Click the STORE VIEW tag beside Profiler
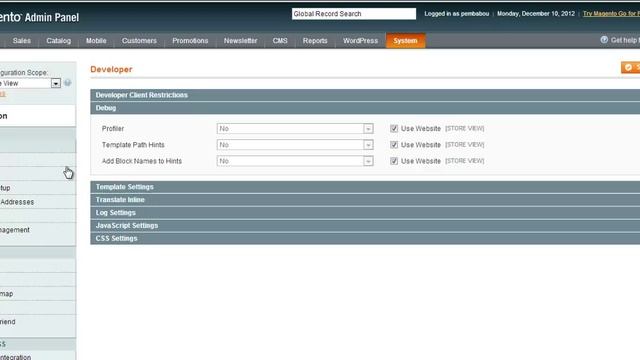Image resolution: width=640 pixels, height=360 pixels. (464, 129)
